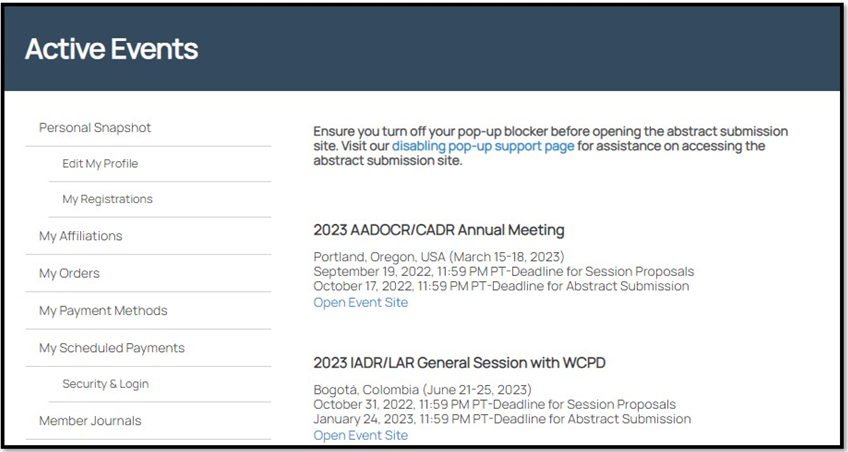Go to My Registrations

pyautogui.click(x=107, y=199)
